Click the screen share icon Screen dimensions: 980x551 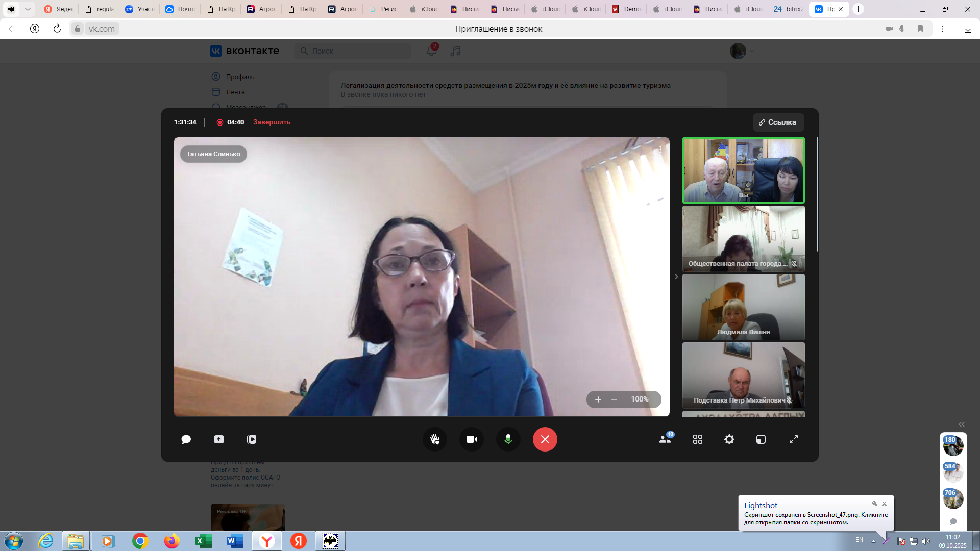[x=219, y=439]
